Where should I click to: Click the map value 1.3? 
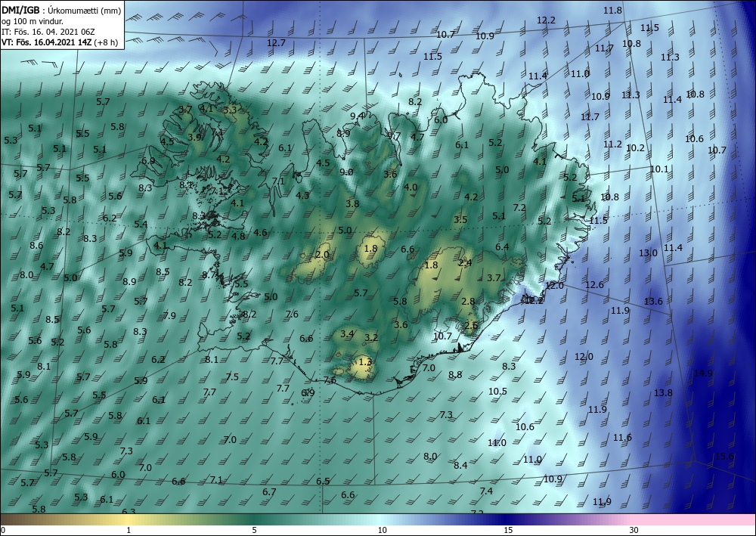[366, 361]
